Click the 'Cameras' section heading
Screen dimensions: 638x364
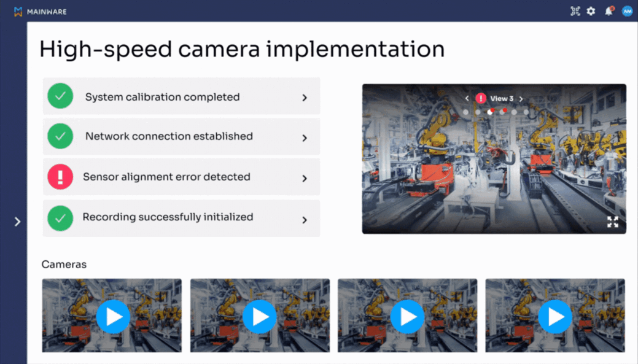(64, 265)
